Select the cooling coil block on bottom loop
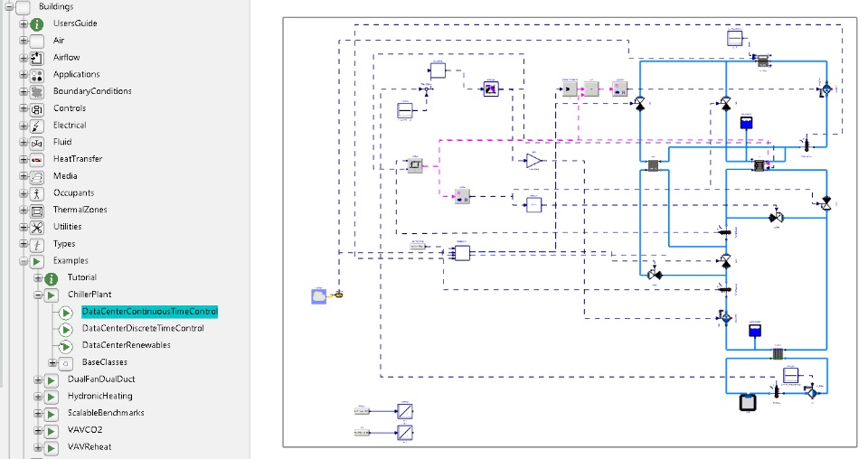This screenshot has height=459, width=868. click(778, 354)
